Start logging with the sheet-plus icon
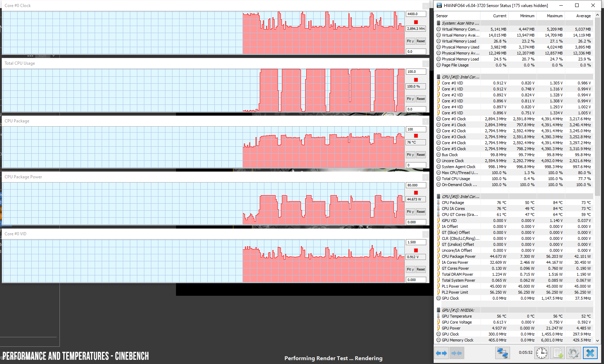 pos(558,353)
